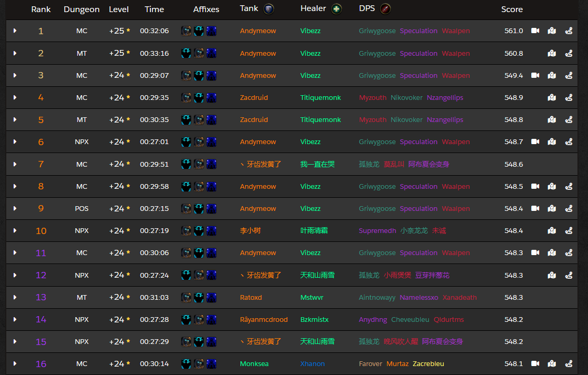
Task: Open the video icon for rank 1 run
Action: tap(535, 31)
